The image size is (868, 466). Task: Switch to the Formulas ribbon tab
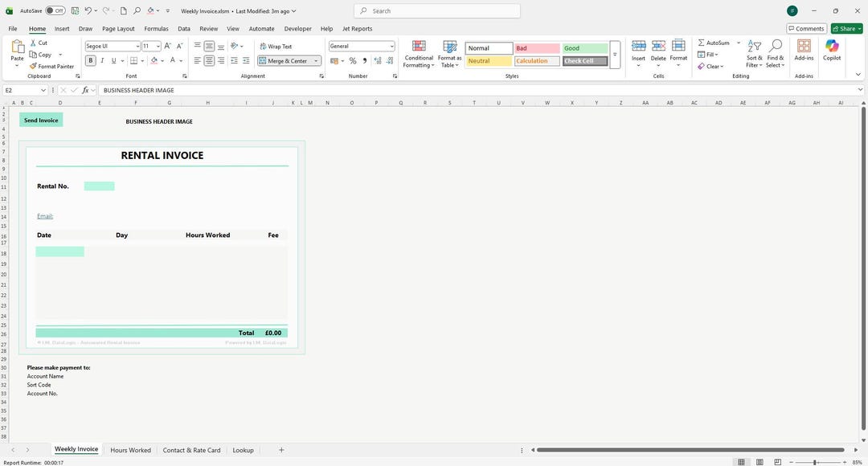tap(156, 29)
